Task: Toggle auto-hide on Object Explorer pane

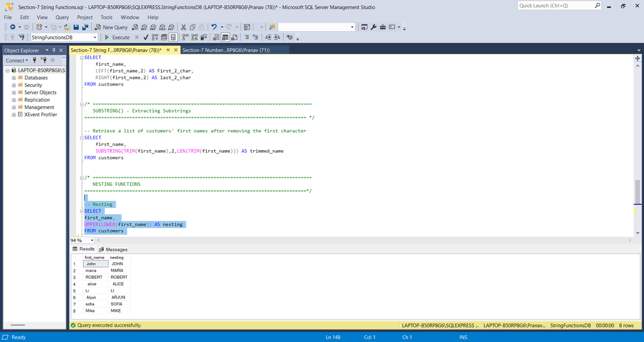Action: (x=54, y=50)
